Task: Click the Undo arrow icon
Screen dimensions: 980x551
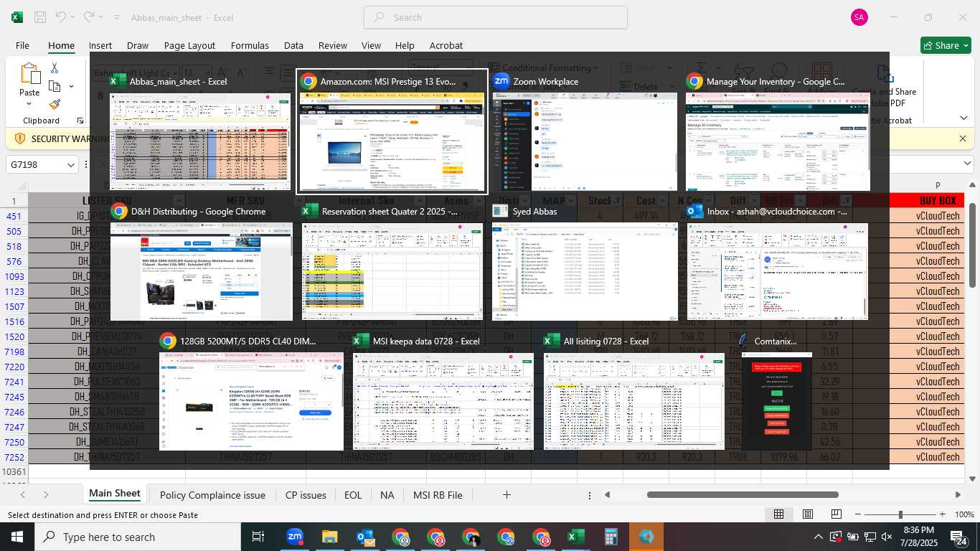Action: click(60, 17)
